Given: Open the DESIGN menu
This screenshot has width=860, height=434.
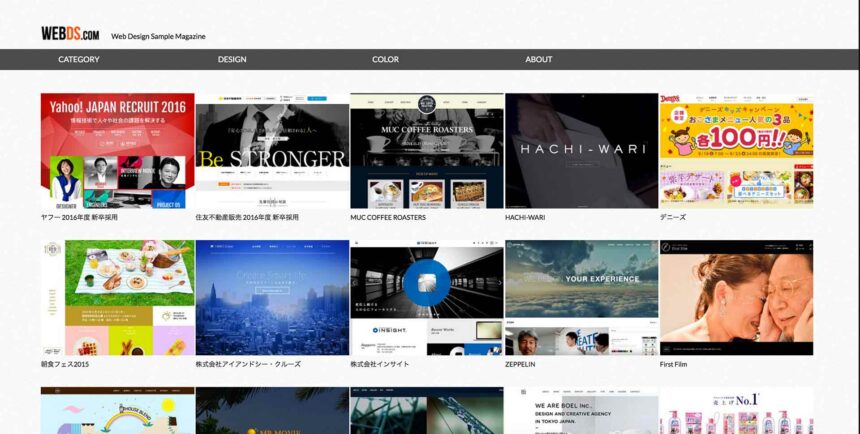Looking at the screenshot, I should [x=232, y=59].
